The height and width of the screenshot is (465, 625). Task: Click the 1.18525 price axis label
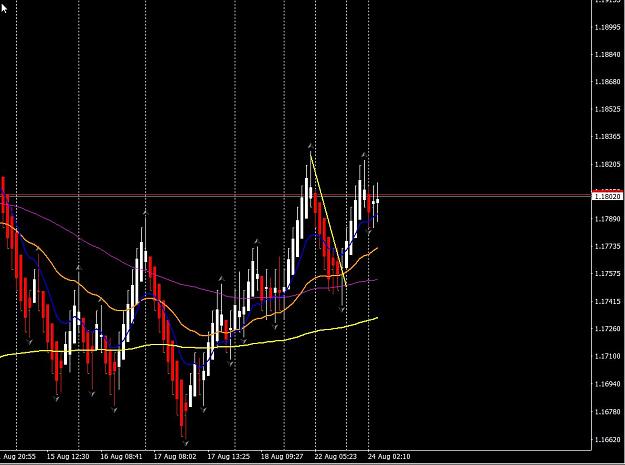607,109
